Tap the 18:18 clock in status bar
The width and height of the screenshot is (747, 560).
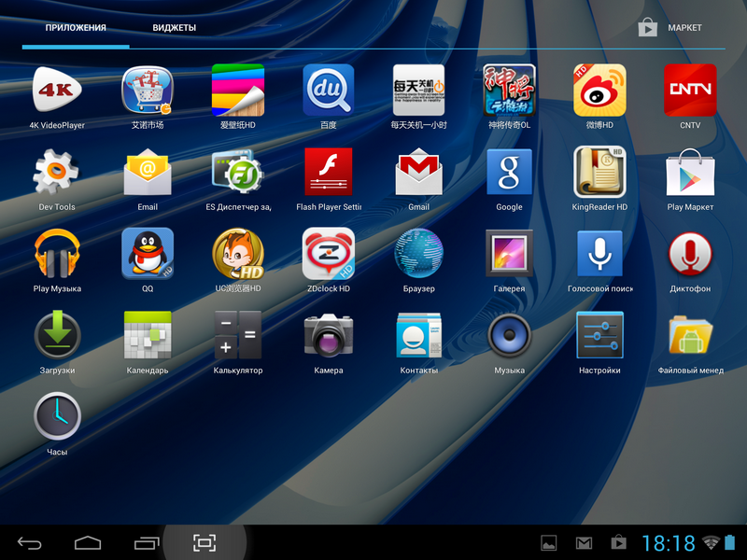(x=669, y=543)
